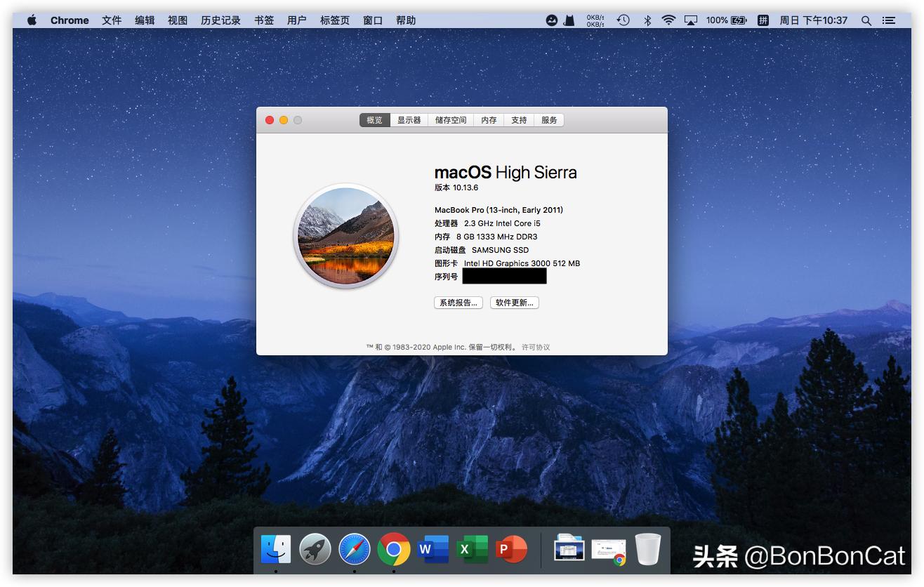Switch to the 储存空间 tab
The height and width of the screenshot is (587, 924).
pos(450,119)
